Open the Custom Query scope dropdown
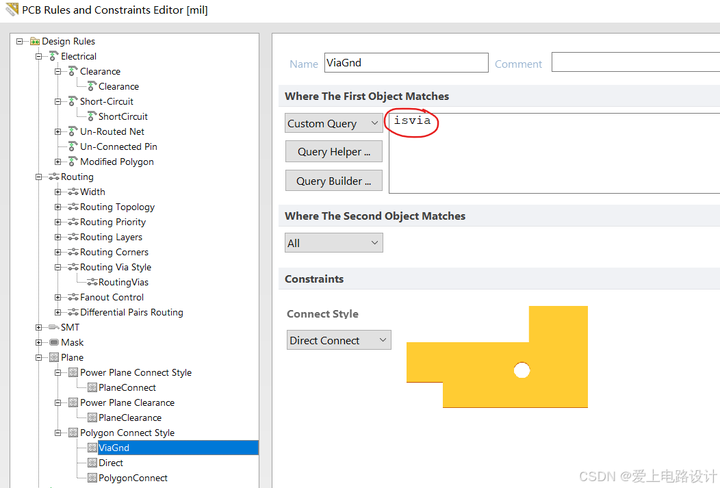The height and width of the screenshot is (488, 720). (333, 123)
